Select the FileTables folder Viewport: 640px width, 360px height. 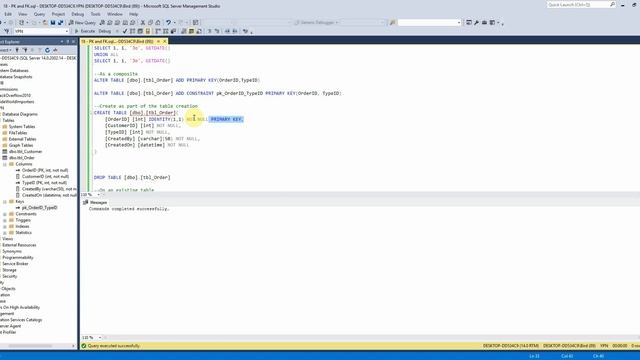(x=18, y=133)
